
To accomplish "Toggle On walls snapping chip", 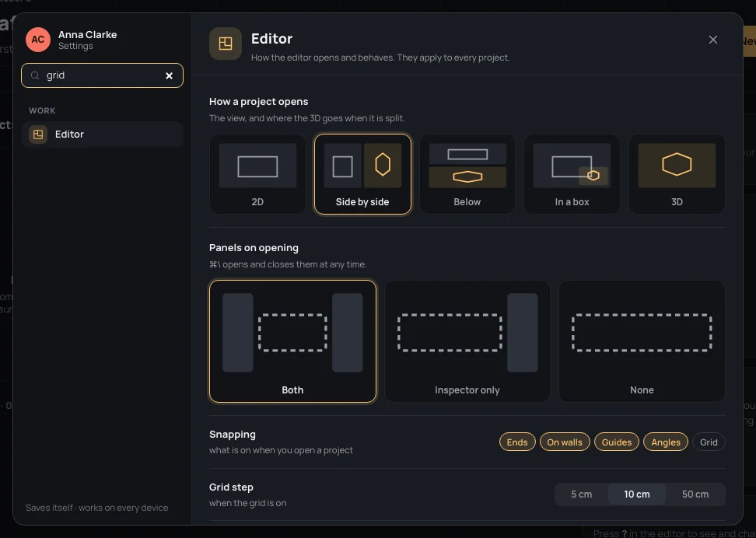I will pos(565,442).
